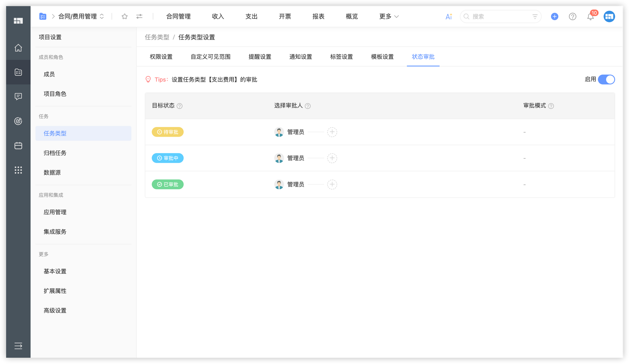Click 管理员 avatar in 审批中 row
This screenshot has width=629, height=364.
click(279, 158)
